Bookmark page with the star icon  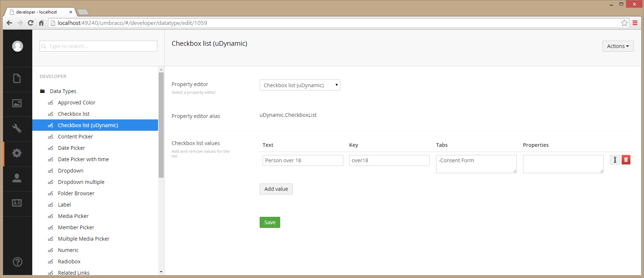coord(624,23)
